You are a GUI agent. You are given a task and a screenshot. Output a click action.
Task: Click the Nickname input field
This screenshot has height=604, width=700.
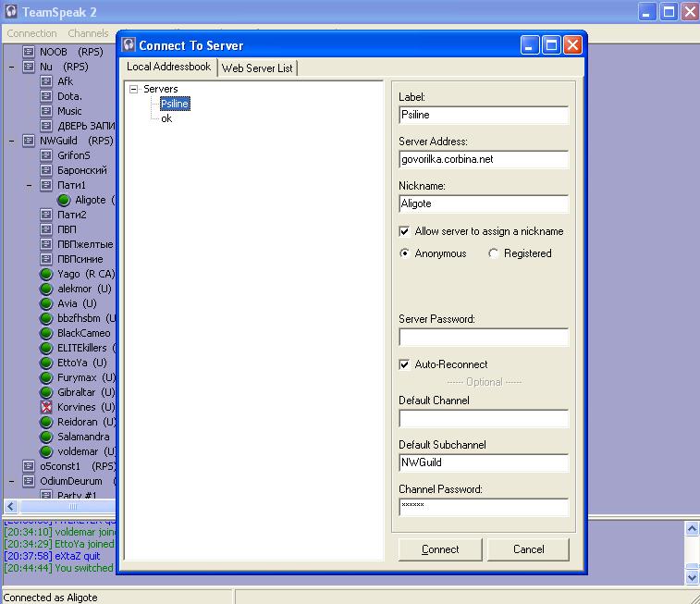click(x=484, y=203)
